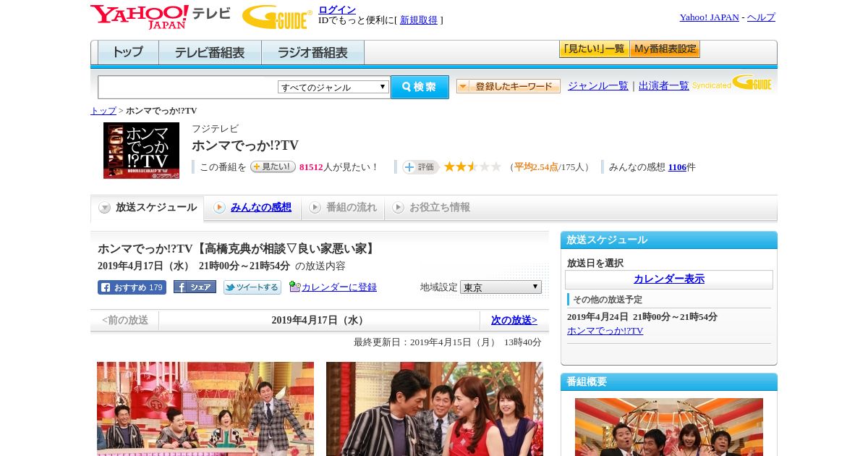Select the 放送スケジュール tab
Viewport: 868px width, 456px height.
148,208
